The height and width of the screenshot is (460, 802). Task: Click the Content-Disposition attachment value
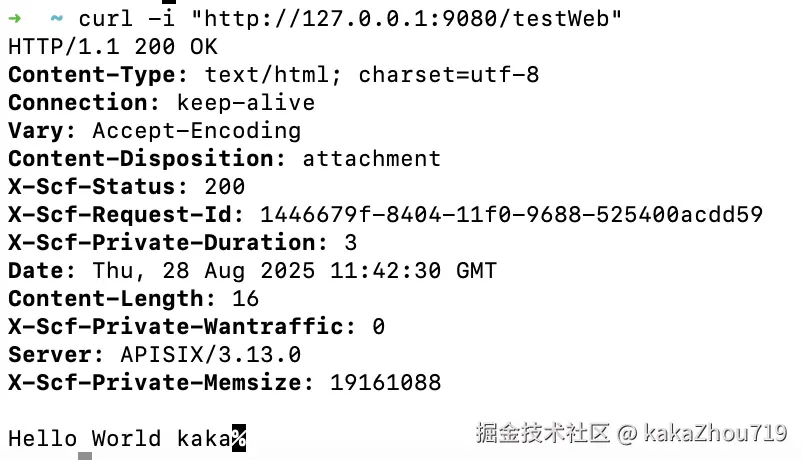point(371,159)
